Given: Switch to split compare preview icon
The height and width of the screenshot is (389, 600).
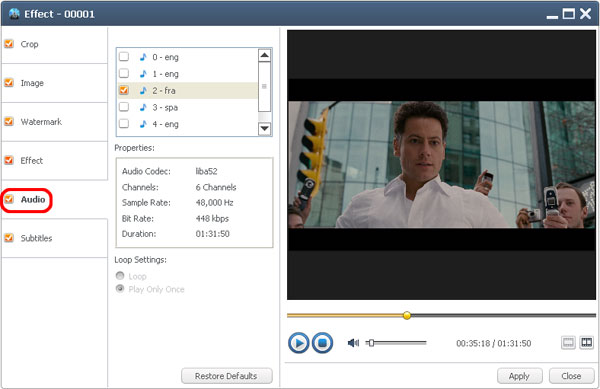Looking at the screenshot, I should 587,342.
